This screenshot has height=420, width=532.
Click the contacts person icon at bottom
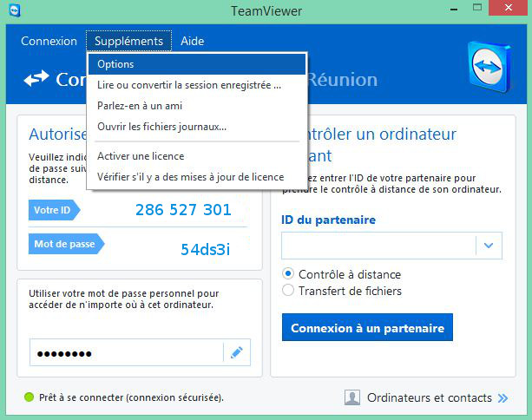(352, 397)
